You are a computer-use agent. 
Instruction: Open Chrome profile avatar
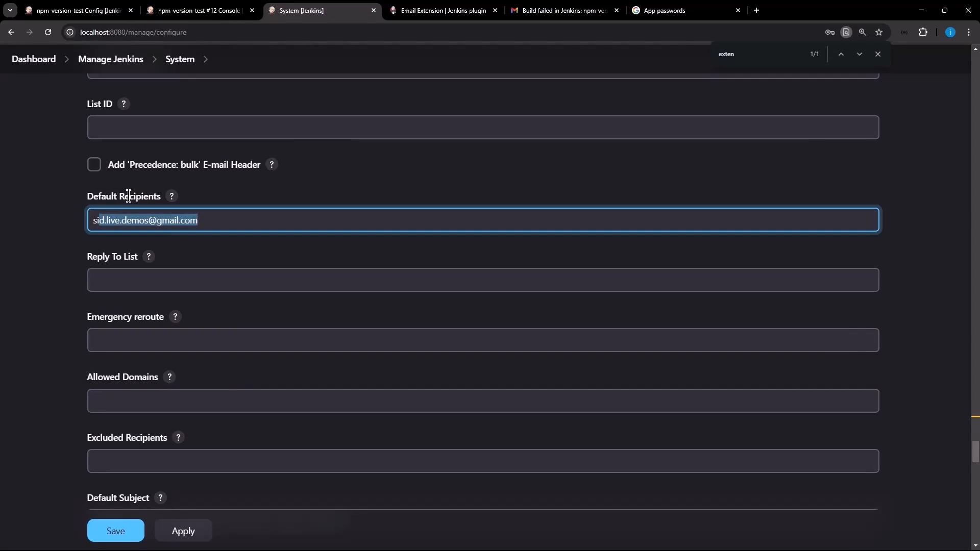950,32
